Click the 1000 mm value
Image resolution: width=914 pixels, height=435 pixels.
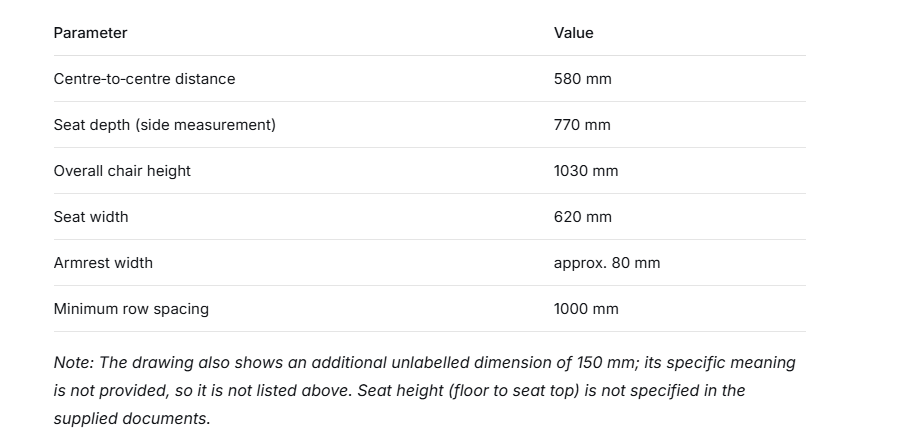pyautogui.click(x=586, y=309)
